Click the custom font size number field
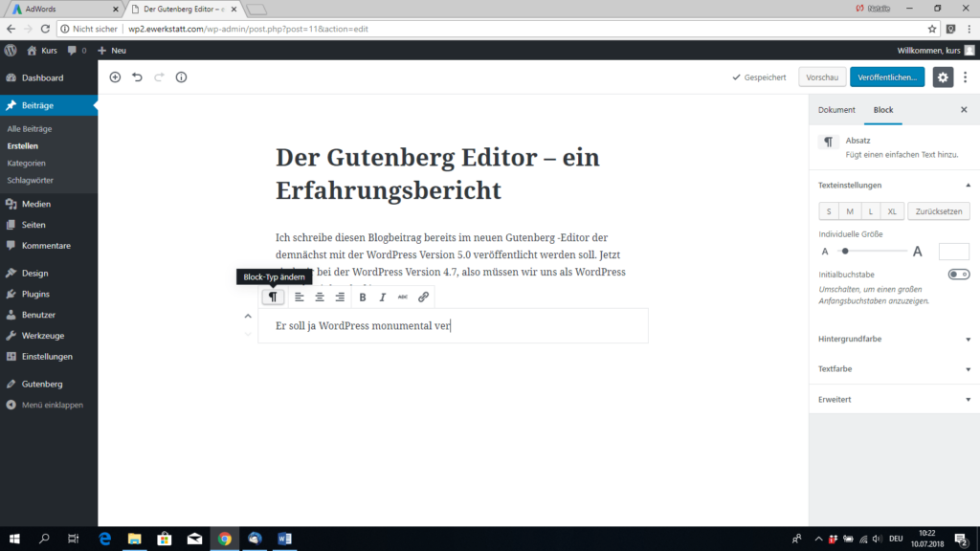980x551 pixels. (x=954, y=252)
